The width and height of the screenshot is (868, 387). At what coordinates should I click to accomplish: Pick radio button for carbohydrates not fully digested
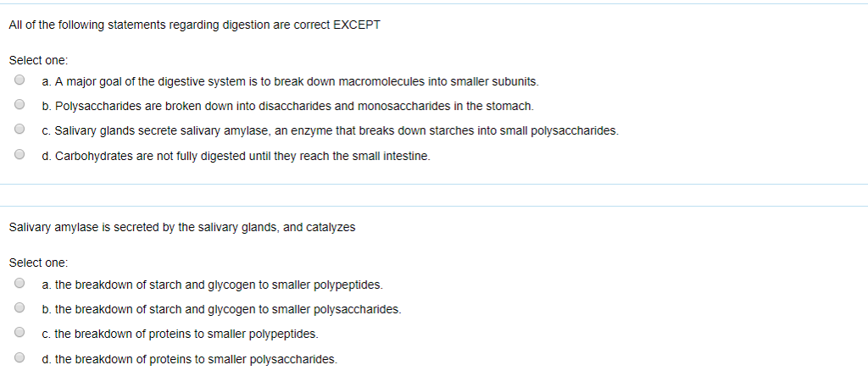19,156
